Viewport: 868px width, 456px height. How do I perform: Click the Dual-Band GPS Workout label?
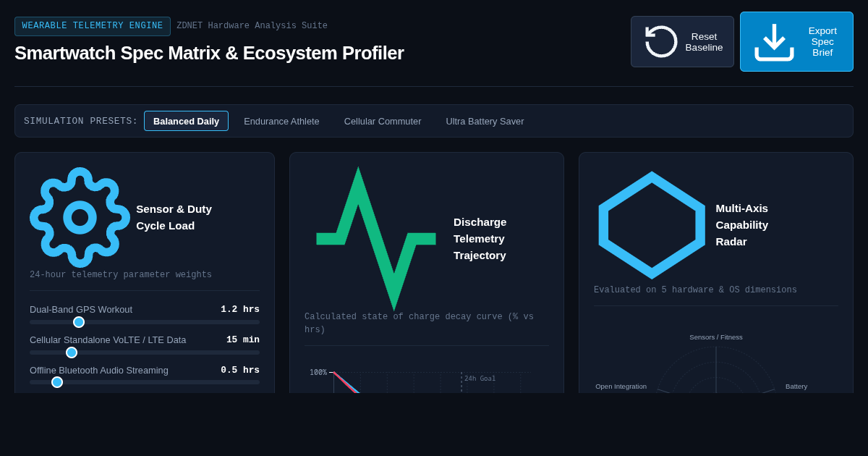click(x=81, y=309)
